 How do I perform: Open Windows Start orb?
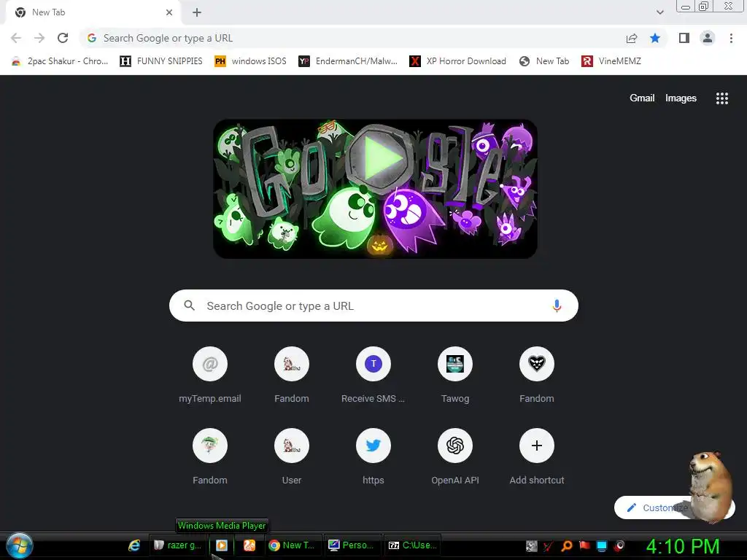coord(20,545)
